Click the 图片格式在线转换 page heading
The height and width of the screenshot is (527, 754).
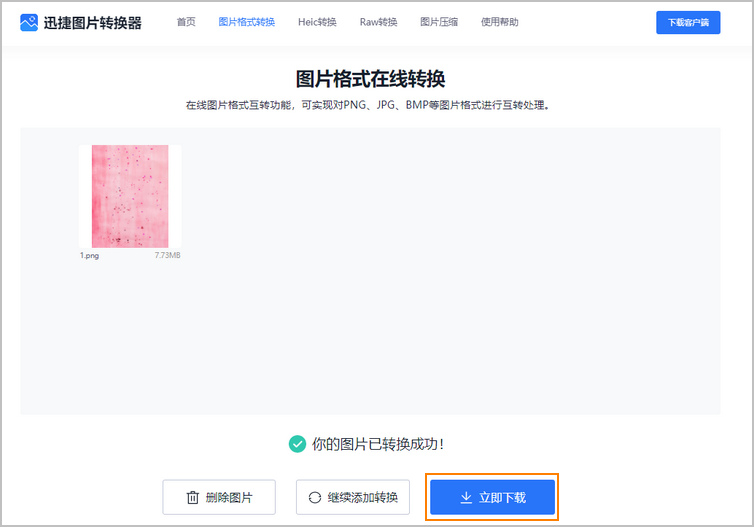(x=377, y=79)
